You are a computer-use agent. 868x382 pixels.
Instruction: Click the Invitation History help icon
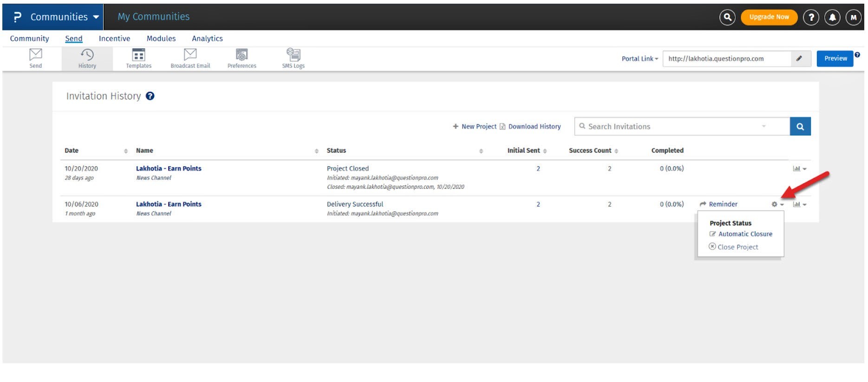(x=150, y=96)
